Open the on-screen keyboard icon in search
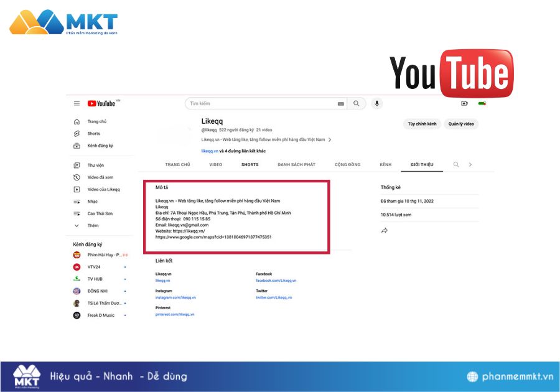 click(341, 103)
